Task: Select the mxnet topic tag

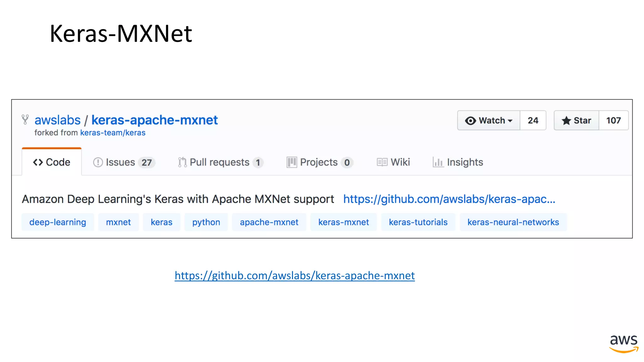Action: (118, 222)
